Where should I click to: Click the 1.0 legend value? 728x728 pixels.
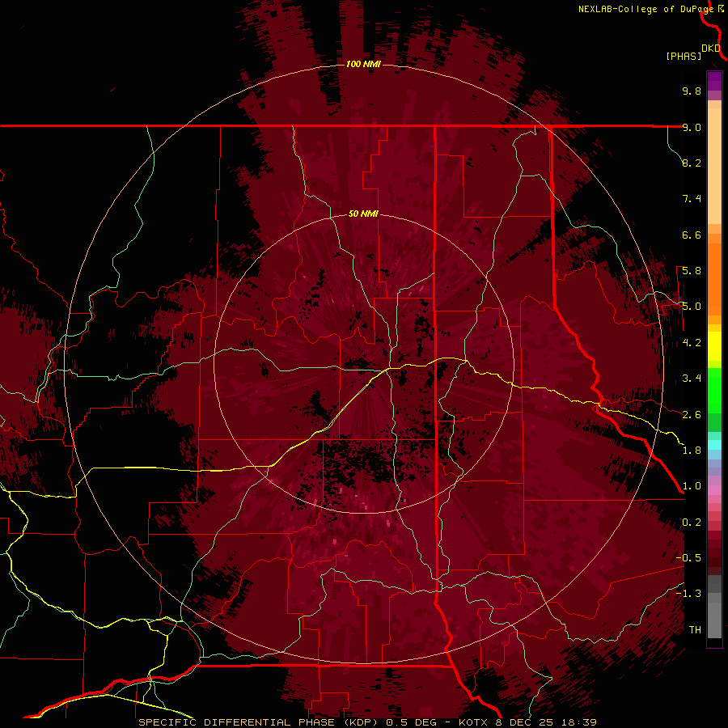tap(692, 486)
